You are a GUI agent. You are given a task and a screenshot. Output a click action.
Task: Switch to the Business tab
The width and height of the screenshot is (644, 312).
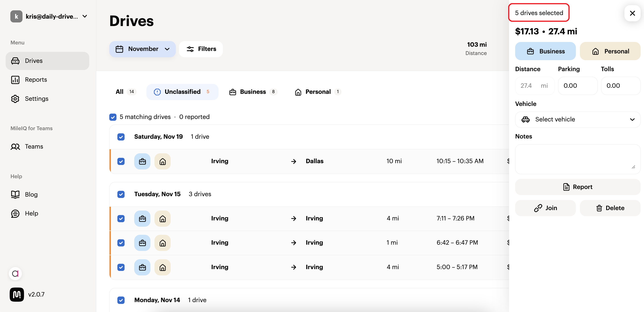pyautogui.click(x=253, y=92)
